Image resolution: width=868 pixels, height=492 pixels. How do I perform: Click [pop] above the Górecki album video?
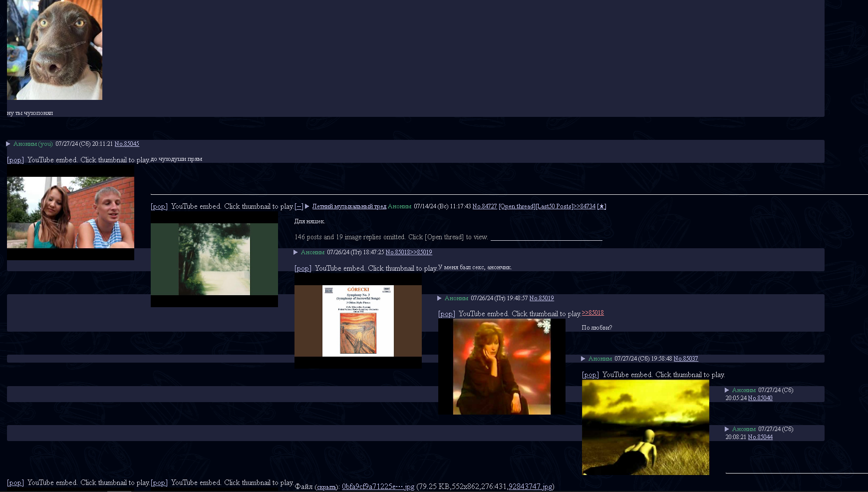tap(303, 268)
